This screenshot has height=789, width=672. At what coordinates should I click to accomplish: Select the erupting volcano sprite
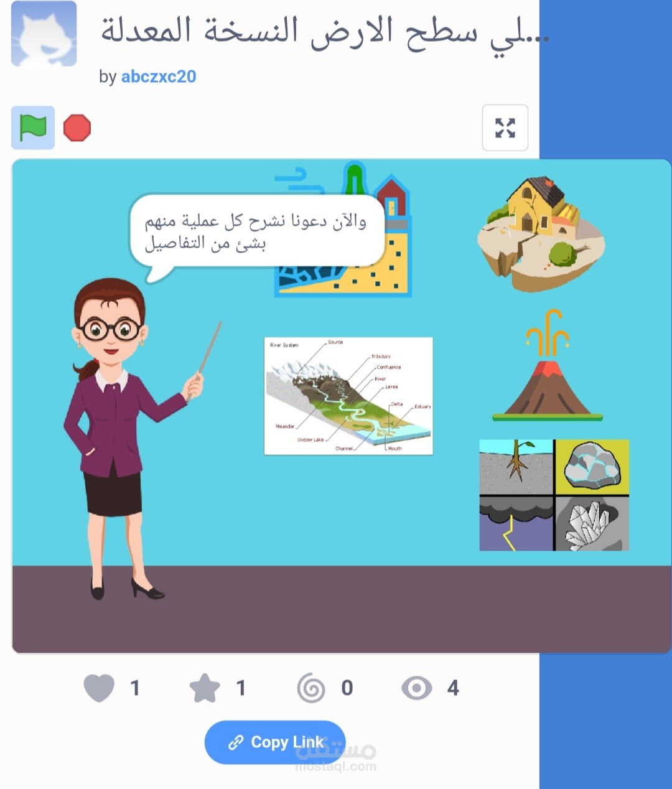548,365
